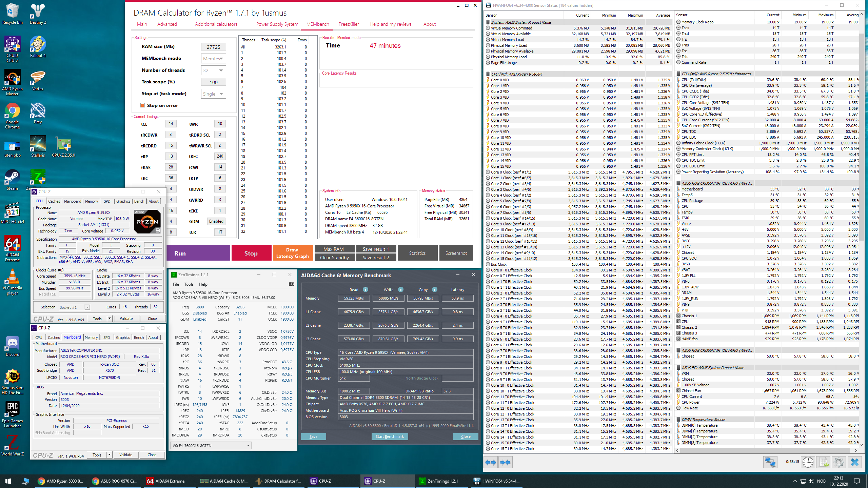The image size is (868, 488).
Task: Take ZenTimings screenshot with camera icon
Action: [291, 284]
